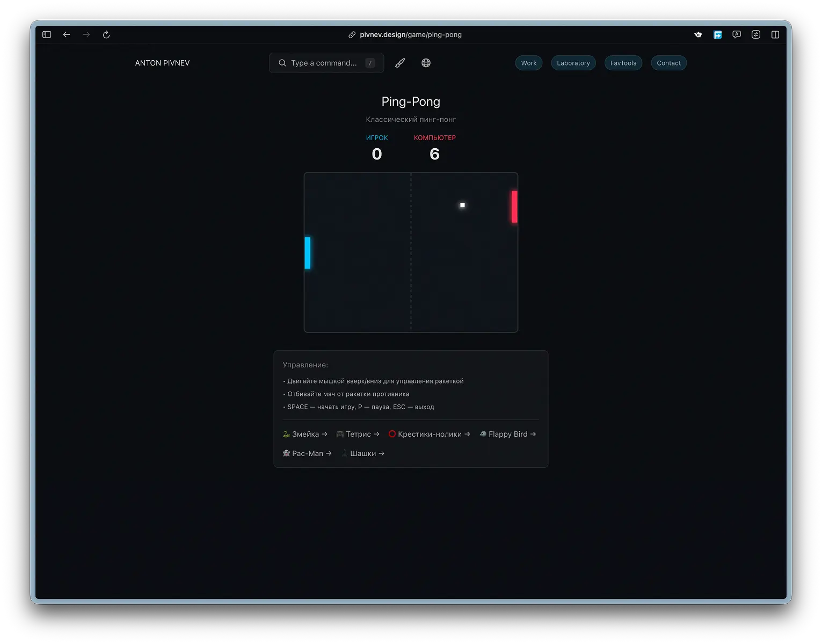
Task: Open the theme paintbrush icon
Action: click(x=399, y=63)
